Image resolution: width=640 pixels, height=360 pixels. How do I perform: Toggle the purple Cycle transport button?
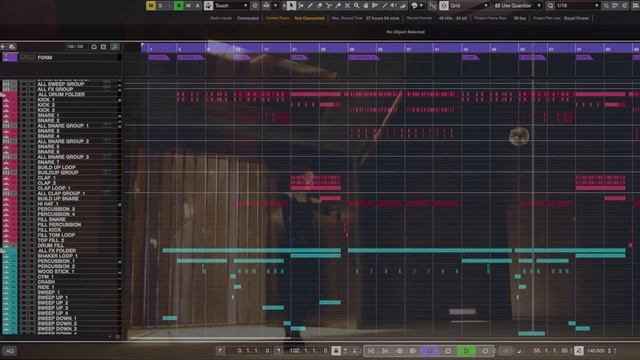point(429,351)
